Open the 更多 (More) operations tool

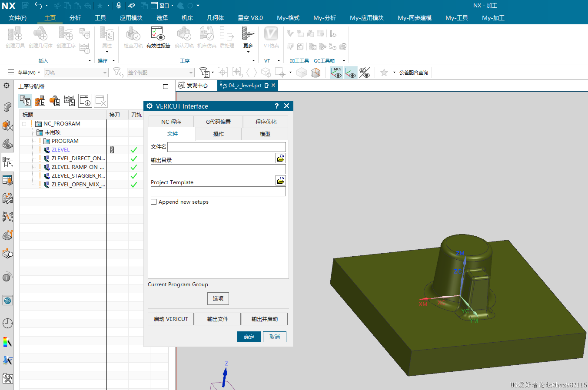[248, 39]
